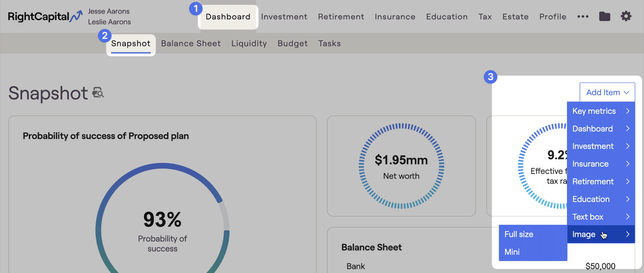Switch to the Balance Sheet sub-tab

[x=191, y=44]
